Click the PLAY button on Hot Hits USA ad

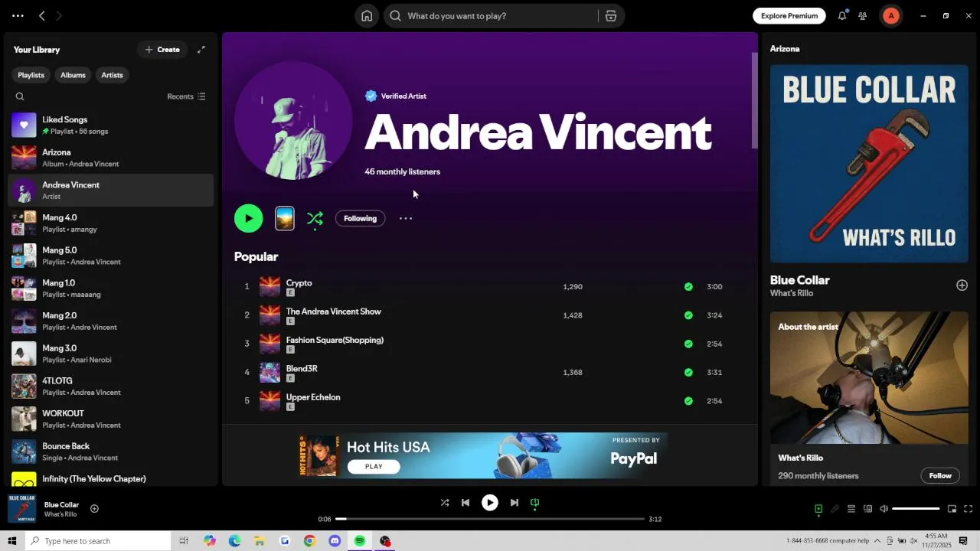[374, 466]
